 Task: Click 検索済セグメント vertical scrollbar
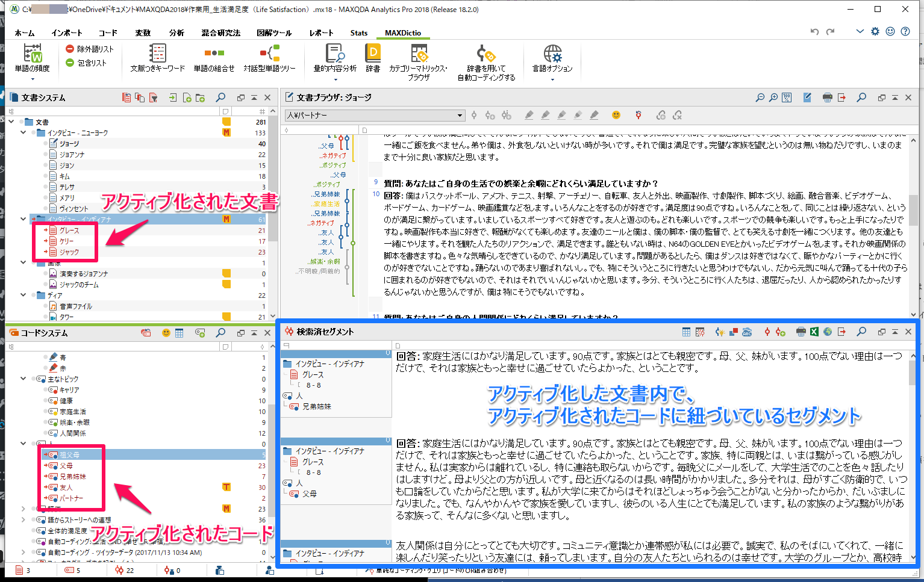coord(913,456)
